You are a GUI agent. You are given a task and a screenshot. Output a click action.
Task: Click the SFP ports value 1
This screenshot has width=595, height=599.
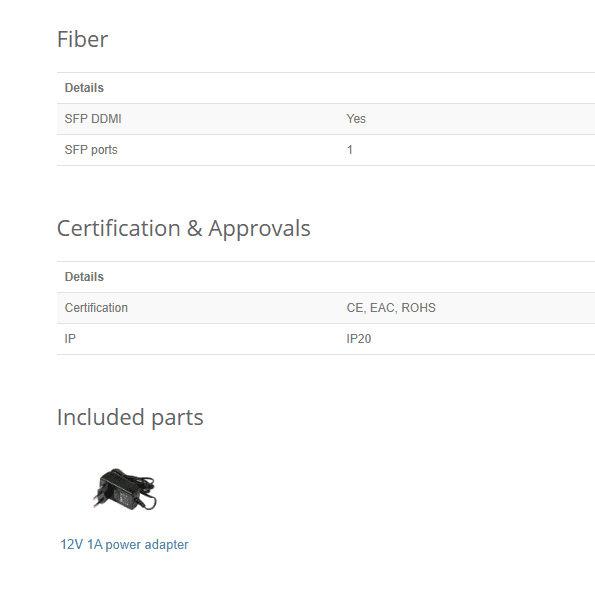click(349, 150)
